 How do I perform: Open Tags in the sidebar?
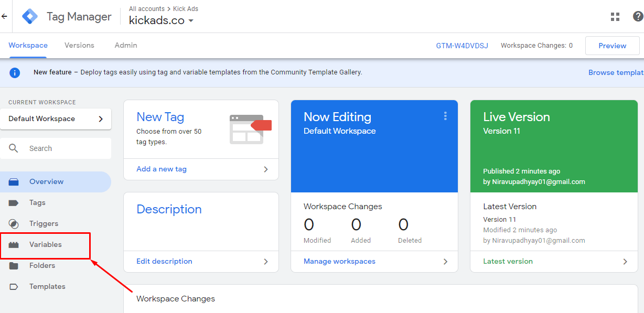tap(56, 203)
